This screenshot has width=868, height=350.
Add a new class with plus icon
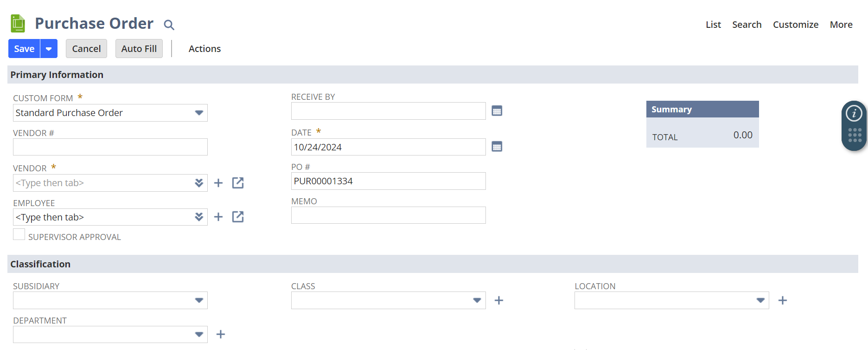pyautogui.click(x=499, y=300)
